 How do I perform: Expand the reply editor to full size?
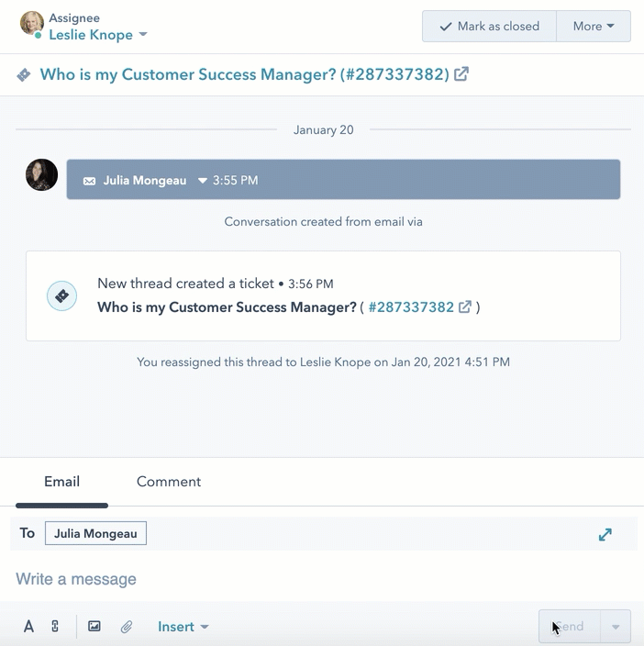605,534
